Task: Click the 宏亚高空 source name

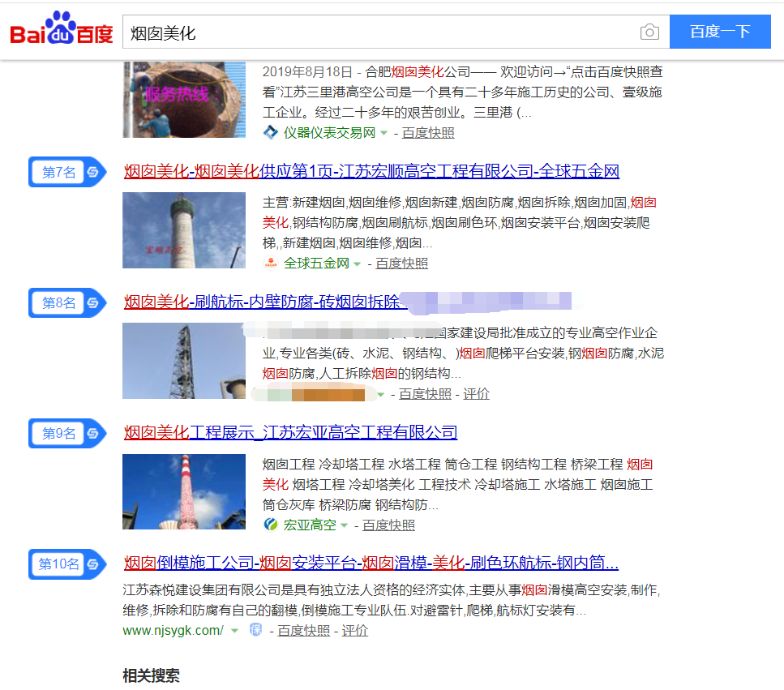Action: [310, 525]
